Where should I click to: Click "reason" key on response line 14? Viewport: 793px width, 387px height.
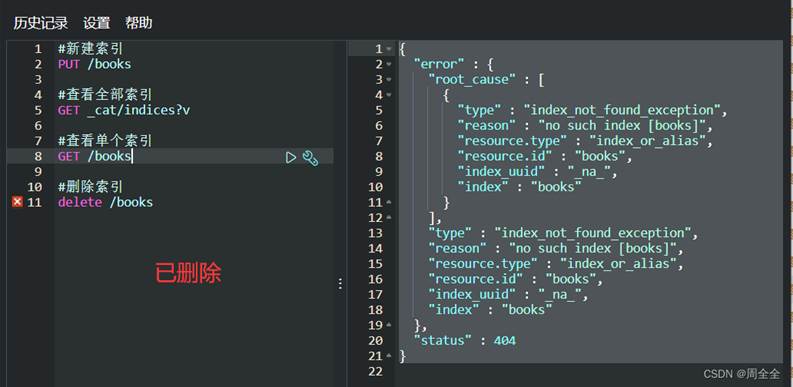click(x=457, y=248)
